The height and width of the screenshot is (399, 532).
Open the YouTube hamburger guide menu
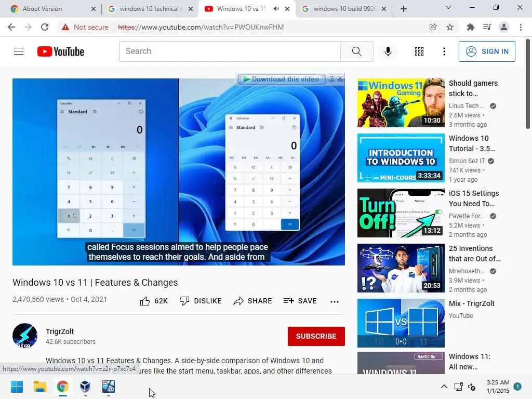coord(19,51)
